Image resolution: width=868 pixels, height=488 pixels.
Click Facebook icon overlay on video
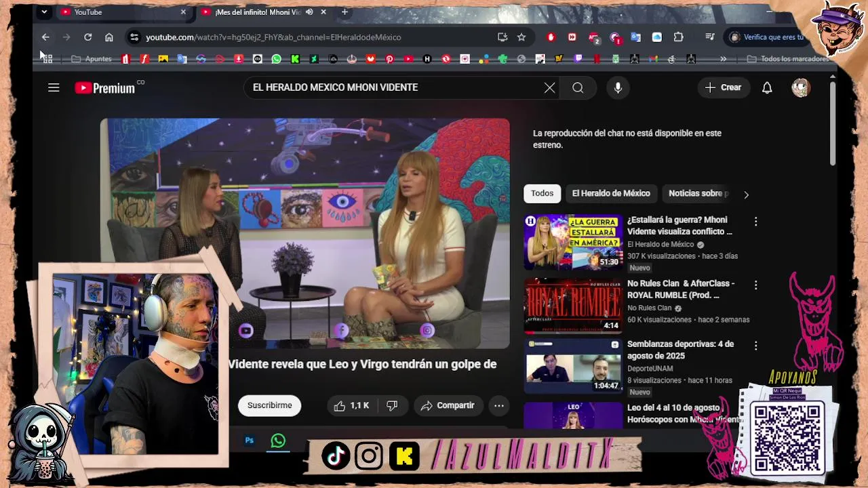pos(341,331)
